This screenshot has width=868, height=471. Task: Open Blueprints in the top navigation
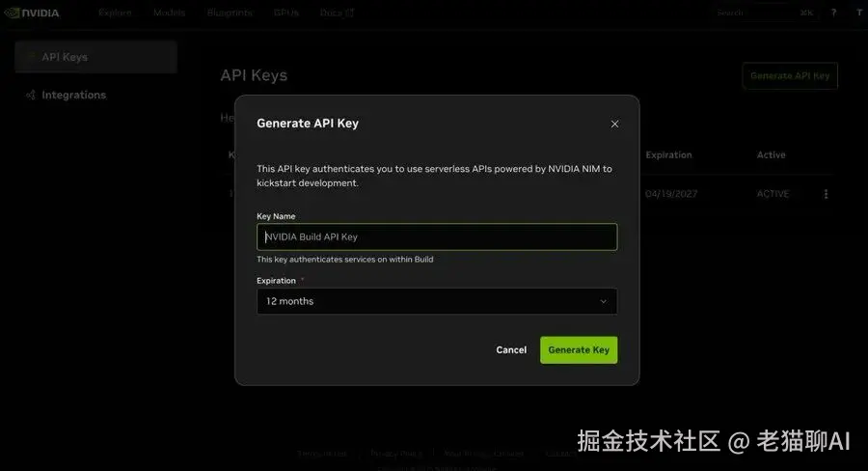click(x=230, y=13)
